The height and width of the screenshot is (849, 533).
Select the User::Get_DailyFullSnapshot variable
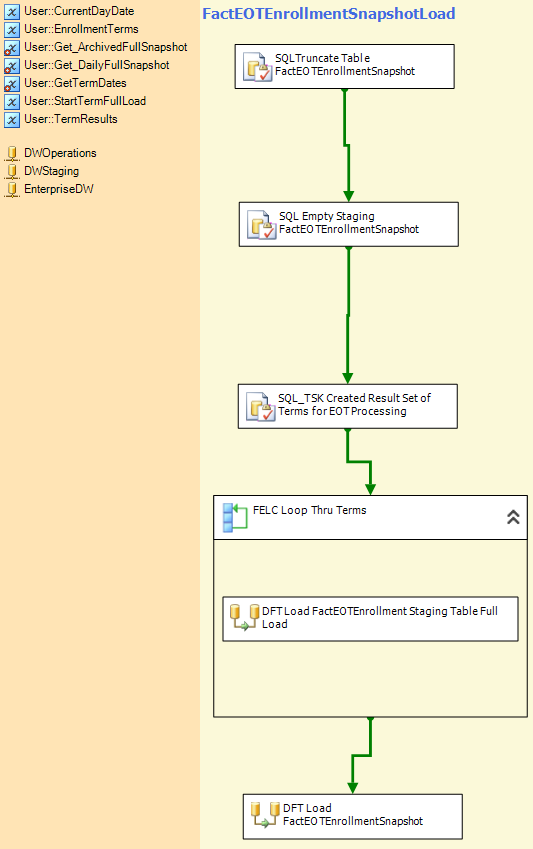(97, 66)
